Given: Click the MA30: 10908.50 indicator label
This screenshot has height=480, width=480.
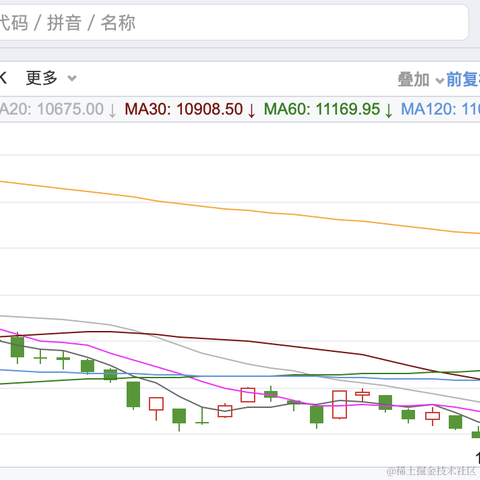Looking at the screenshot, I should pyautogui.click(x=190, y=109).
